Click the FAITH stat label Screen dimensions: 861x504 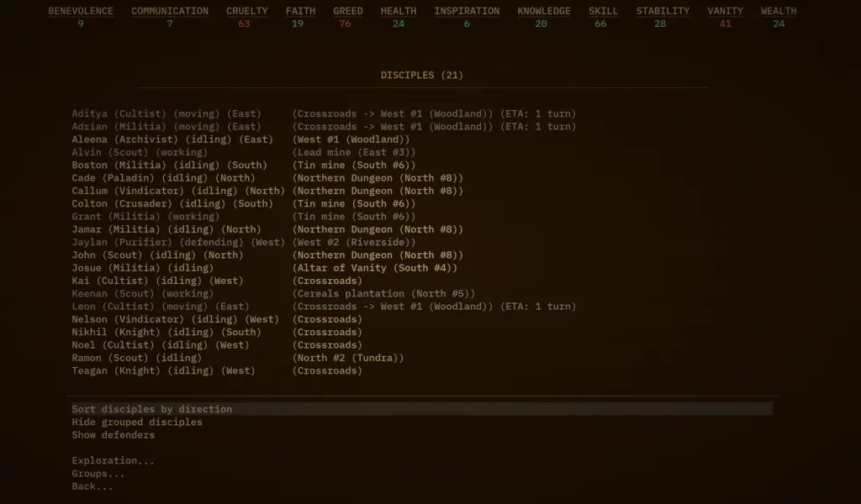[x=300, y=11]
